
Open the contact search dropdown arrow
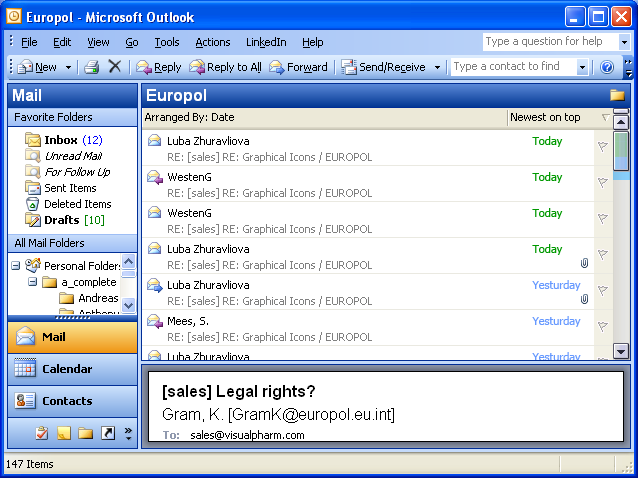582,67
